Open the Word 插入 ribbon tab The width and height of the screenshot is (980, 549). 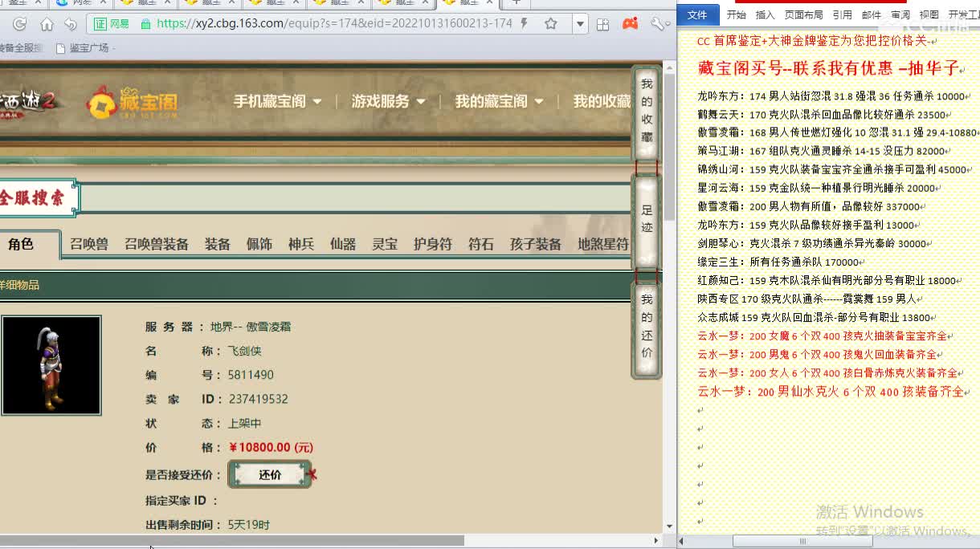click(x=765, y=14)
